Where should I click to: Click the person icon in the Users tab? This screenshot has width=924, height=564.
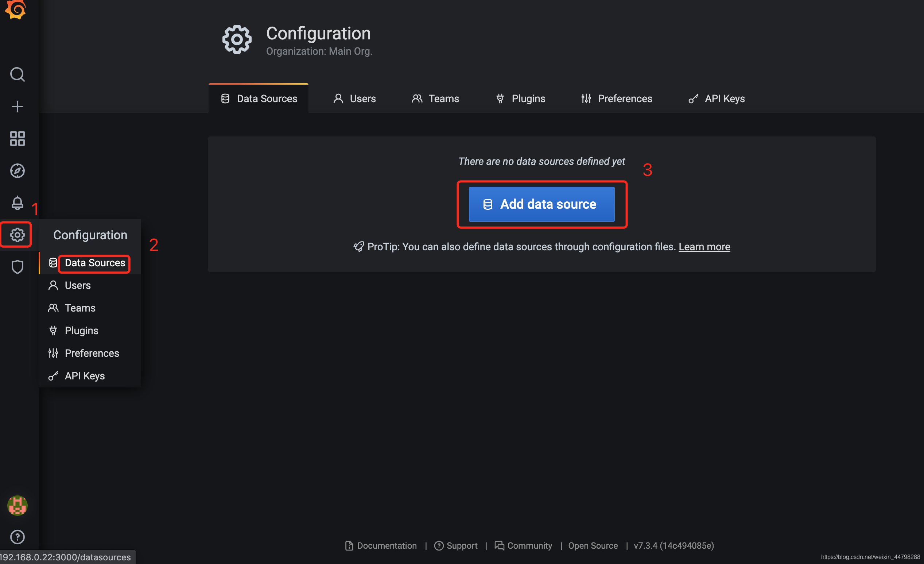338,99
